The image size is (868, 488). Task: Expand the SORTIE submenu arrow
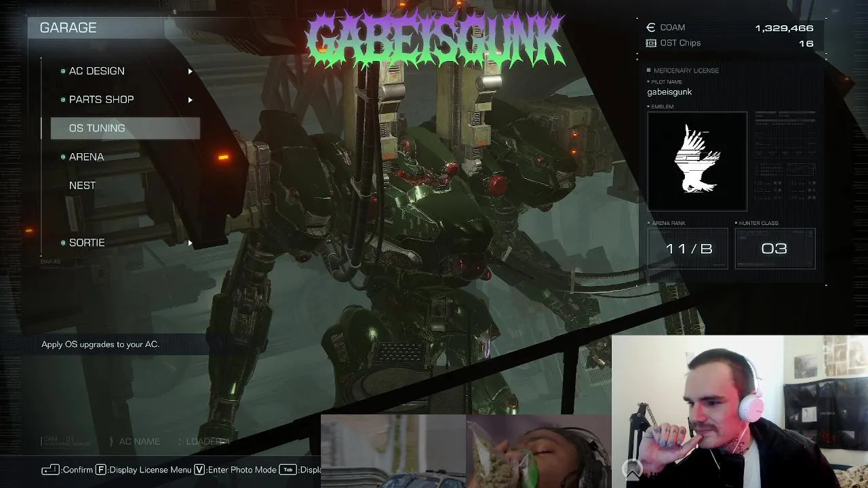coord(190,243)
